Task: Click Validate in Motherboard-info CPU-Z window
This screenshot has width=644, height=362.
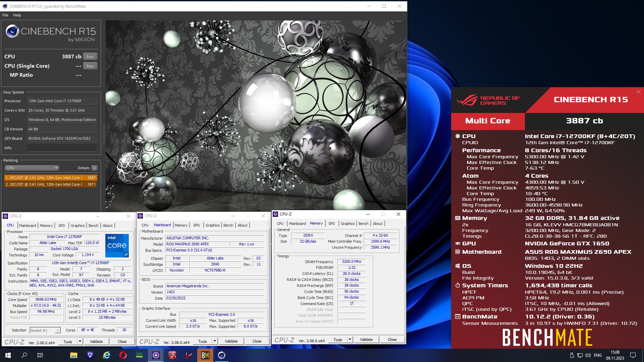Action: pos(231,341)
